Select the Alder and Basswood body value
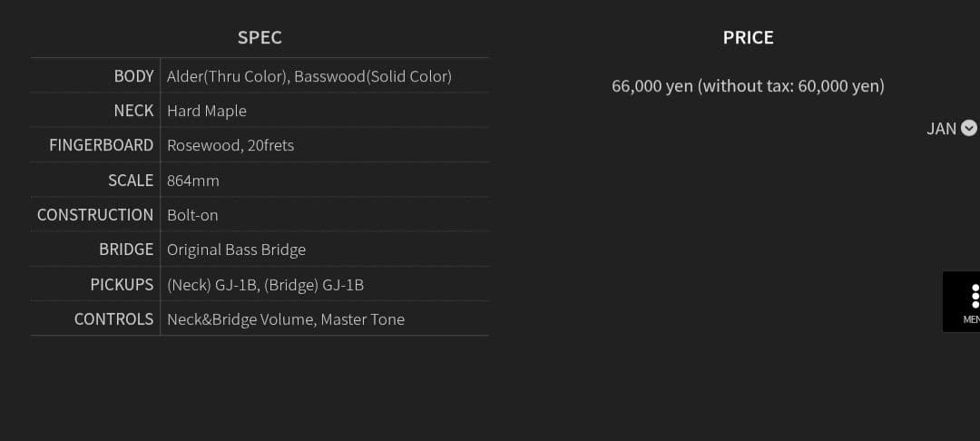The width and height of the screenshot is (980, 441). pos(309,76)
